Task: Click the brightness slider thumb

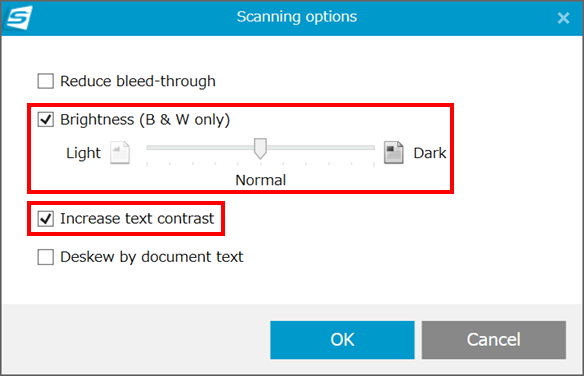Action: [260, 148]
